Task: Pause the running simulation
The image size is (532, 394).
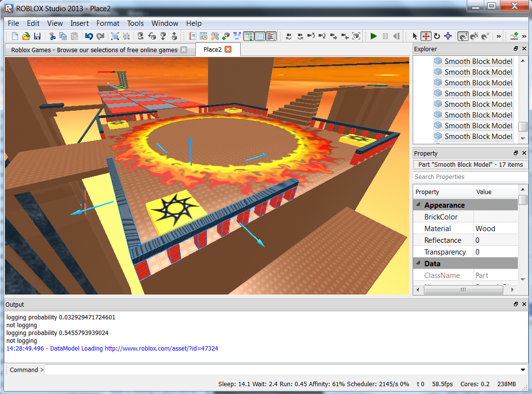Action: [x=385, y=36]
